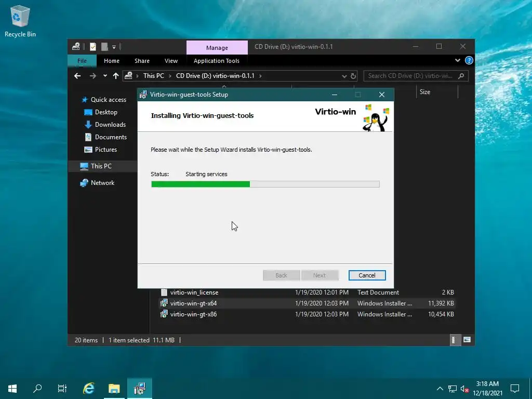The width and height of the screenshot is (532, 399).
Task: Switch to Details view icon in status bar
Action: (x=454, y=340)
